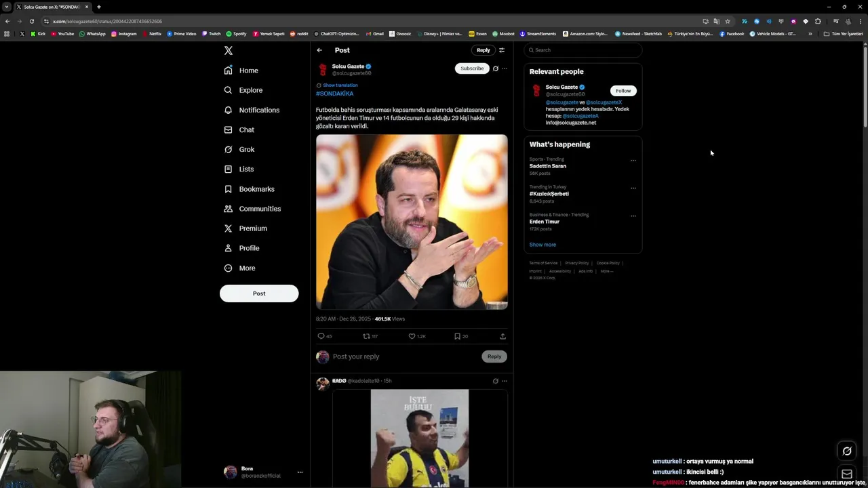The width and height of the screenshot is (868, 488).
Task: Click the Grok floating button
Action: pos(847,451)
